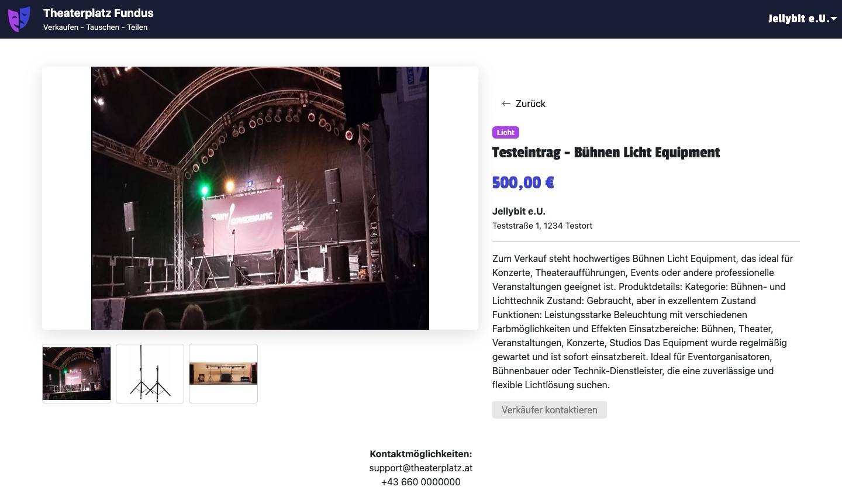Click the support@theaterplatz.at email address
This screenshot has height=504, width=842.
point(420,468)
